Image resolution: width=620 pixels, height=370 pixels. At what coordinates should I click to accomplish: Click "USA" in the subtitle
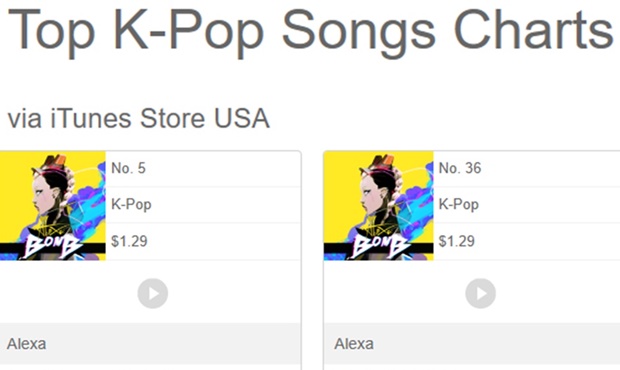click(242, 118)
